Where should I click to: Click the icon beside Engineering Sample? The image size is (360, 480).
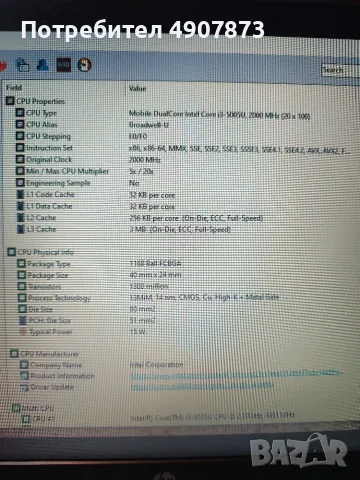click(20, 183)
